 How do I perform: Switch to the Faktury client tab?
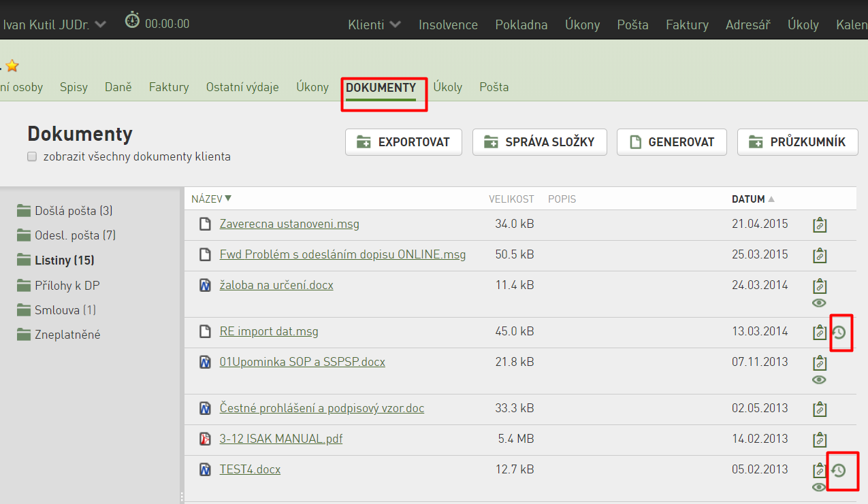(169, 87)
